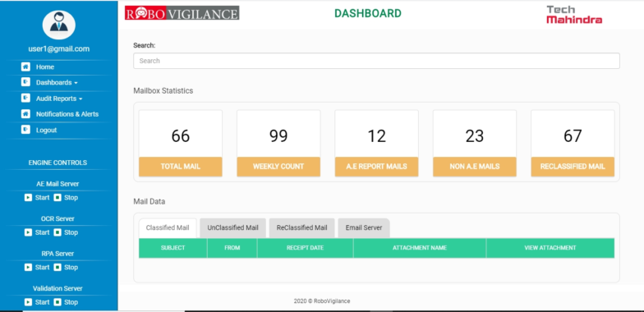The image size is (644, 312).
Task: Click the RoboVigilance logo
Action: (x=182, y=13)
